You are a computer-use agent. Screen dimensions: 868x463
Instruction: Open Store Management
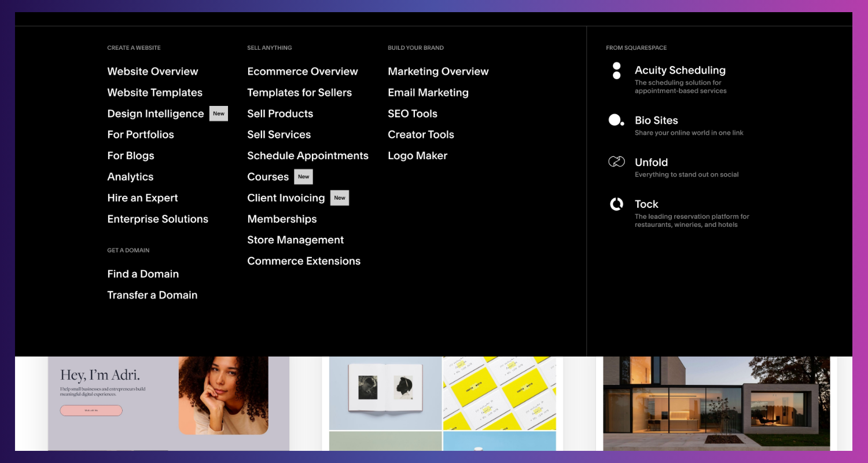point(295,240)
